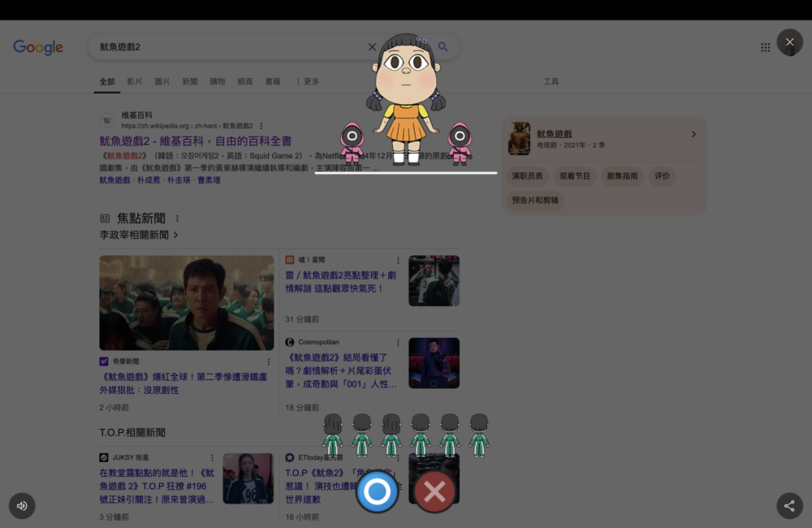Clear the search box text
This screenshot has width=812, height=528.
pyautogui.click(x=372, y=47)
